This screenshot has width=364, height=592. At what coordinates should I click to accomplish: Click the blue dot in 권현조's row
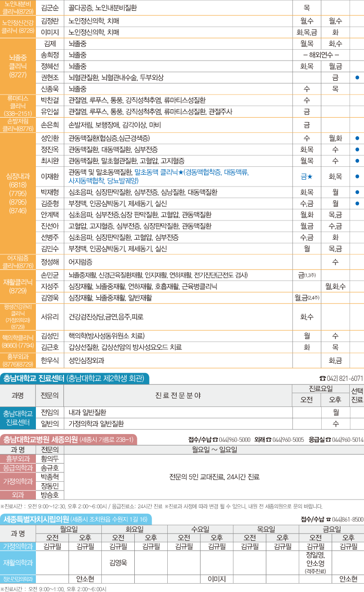tap(357, 78)
